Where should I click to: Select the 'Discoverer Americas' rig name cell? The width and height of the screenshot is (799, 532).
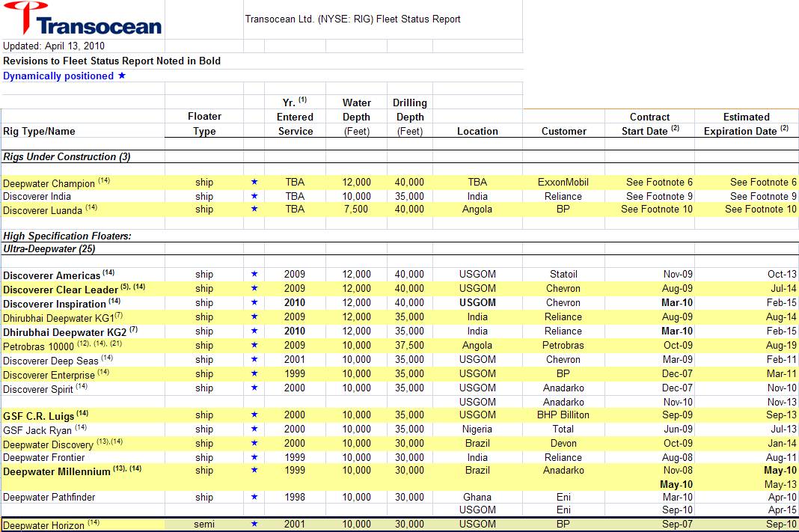pos(58,275)
